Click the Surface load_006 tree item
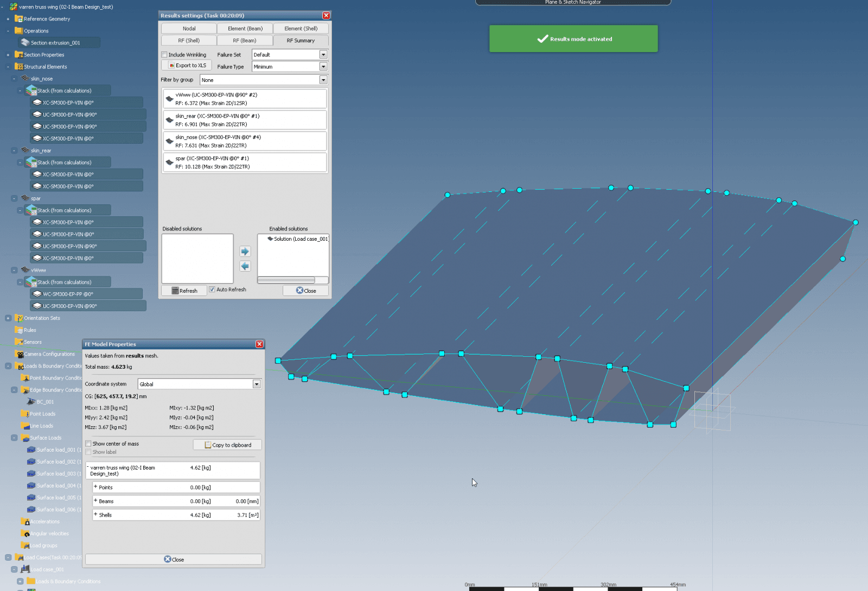The width and height of the screenshot is (868, 591). click(53, 509)
